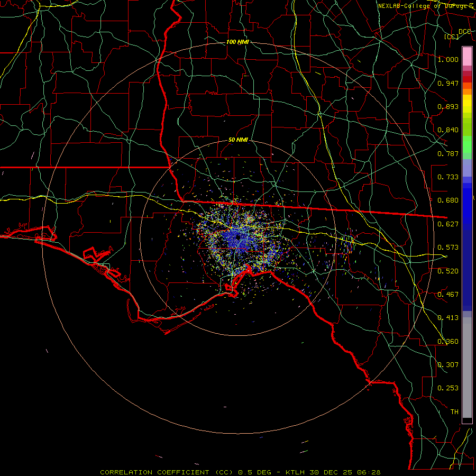Click the DCC [CC] legend heading
This screenshot has width=476, height=476.
click(x=458, y=34)
